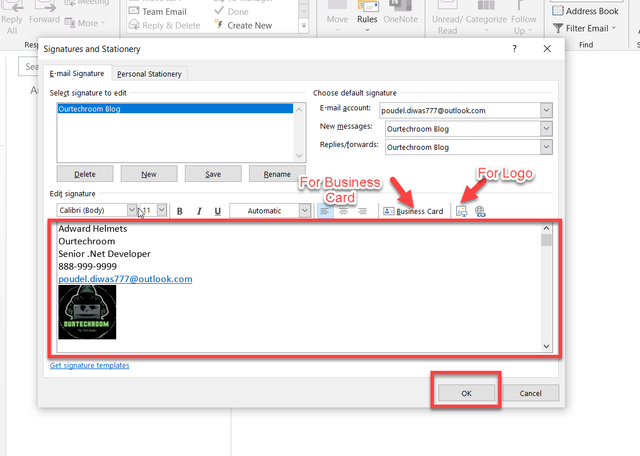640x456 pixels.
Task: Select Reply & Delete quick step
Action: (164, 25)
